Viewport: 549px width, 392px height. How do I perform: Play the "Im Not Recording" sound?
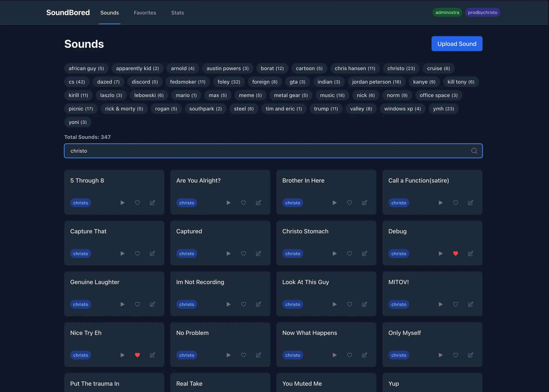tap(228, 304)
